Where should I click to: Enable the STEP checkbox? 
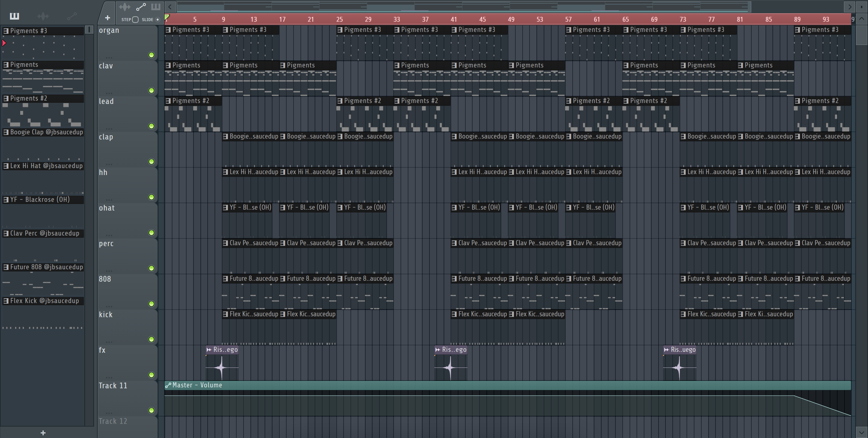point(135,20)
